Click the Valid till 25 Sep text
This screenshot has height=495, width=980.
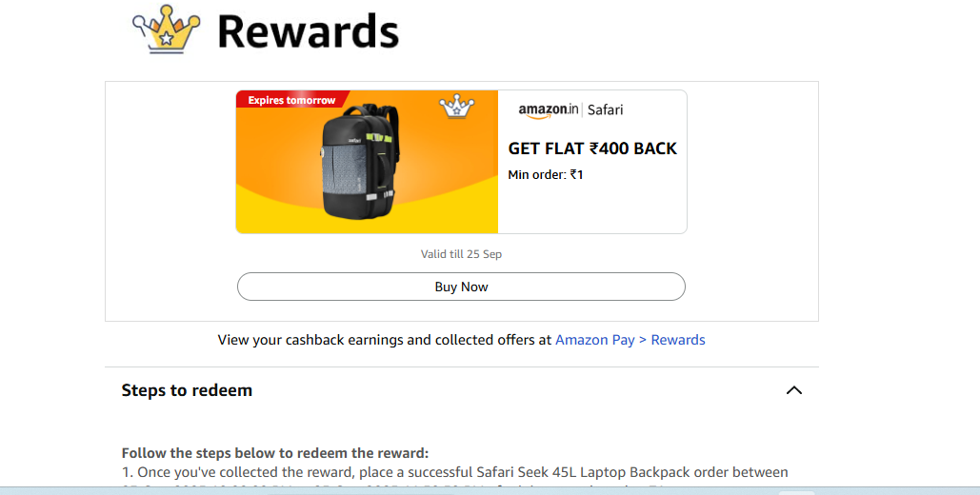pos(461,254)
